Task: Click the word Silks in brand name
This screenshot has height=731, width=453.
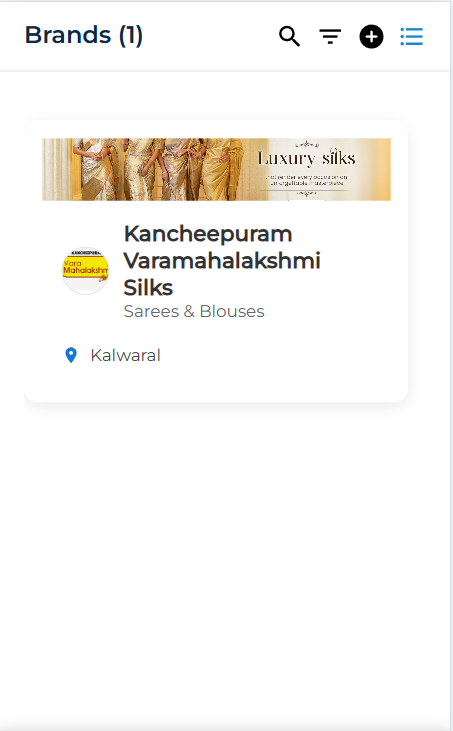Action: click(x=148, y=287)
